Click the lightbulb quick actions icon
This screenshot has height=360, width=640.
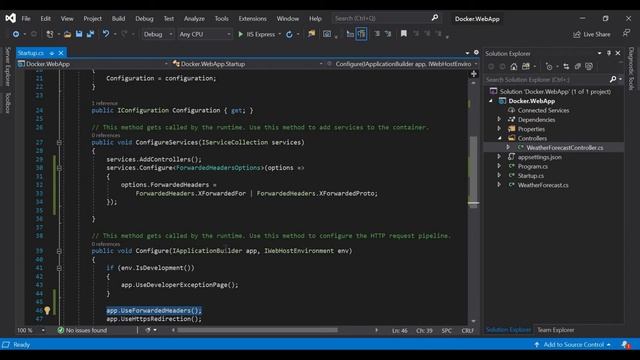click(47, 311)
